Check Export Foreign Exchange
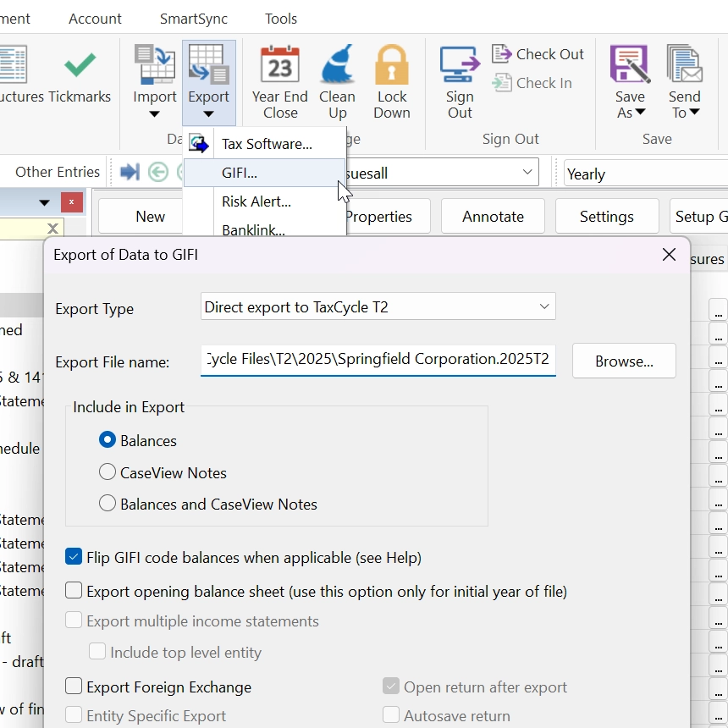This screenshot has height=728, width=728. click(x=74, y=686)
